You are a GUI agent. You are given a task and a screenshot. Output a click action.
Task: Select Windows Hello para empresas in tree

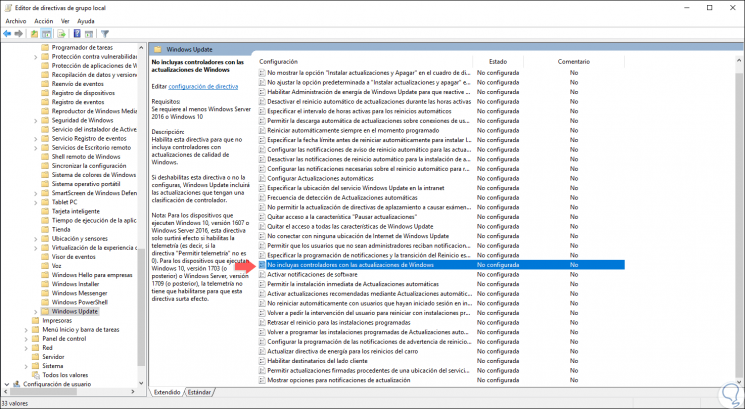coord(92,275)
